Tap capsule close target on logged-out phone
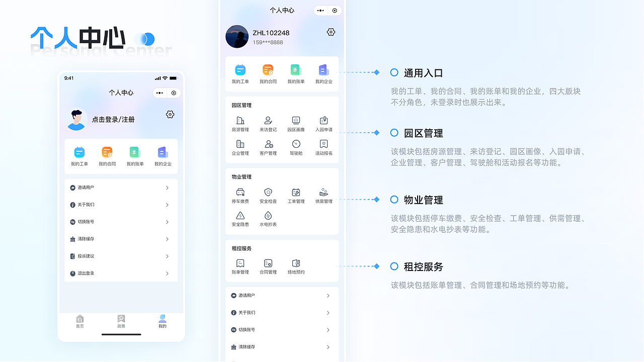This screenshot has height=362, width=644. pyautogui.click(x=174, y=93)
